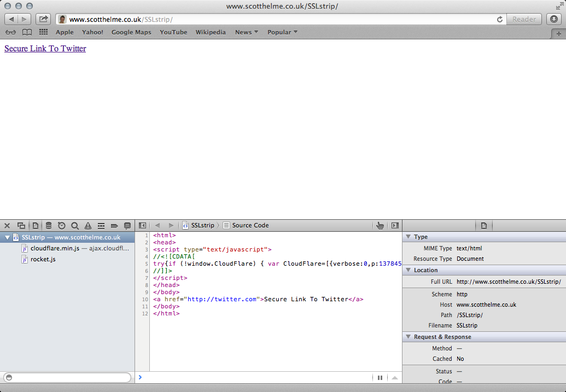Select Full URL value text
The image size is (566, 392).
coord(509,282)
